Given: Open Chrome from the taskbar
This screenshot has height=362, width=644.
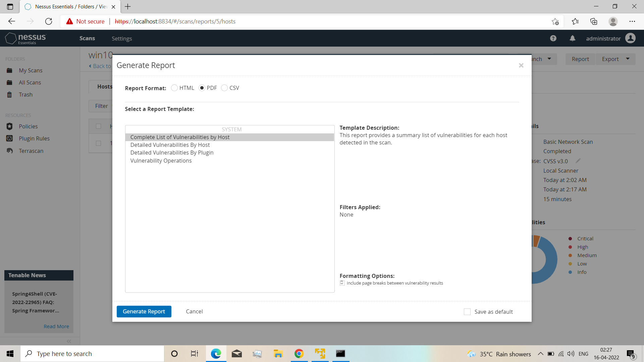Looking at the screenshot, I should pos(299,354).
